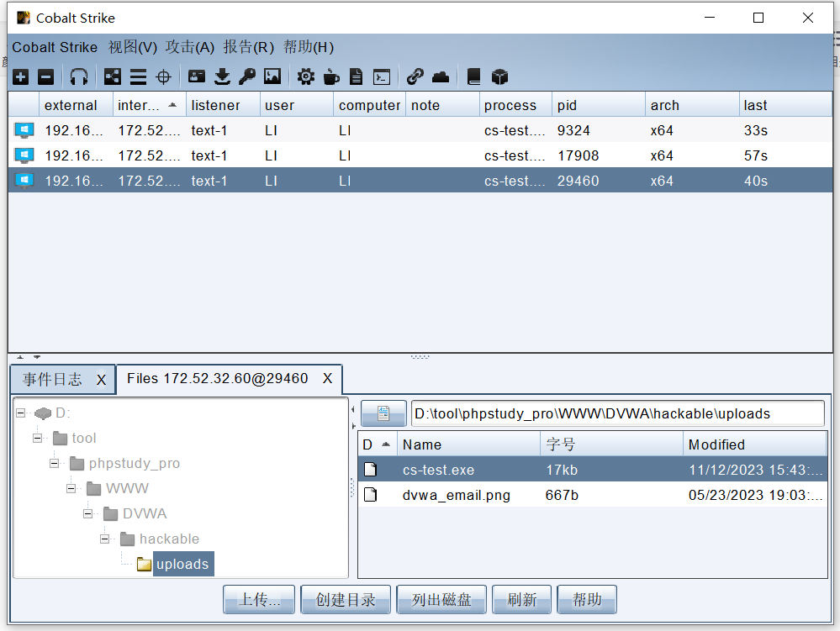Collapse the DVWA folder node
The image size is (840, 631).
click(x=87, y=513)
